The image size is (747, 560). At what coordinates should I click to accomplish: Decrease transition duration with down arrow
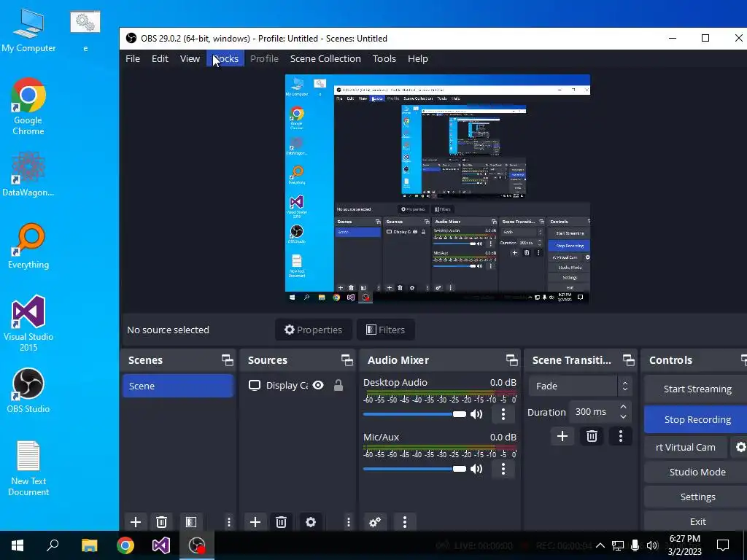[623, 416]
